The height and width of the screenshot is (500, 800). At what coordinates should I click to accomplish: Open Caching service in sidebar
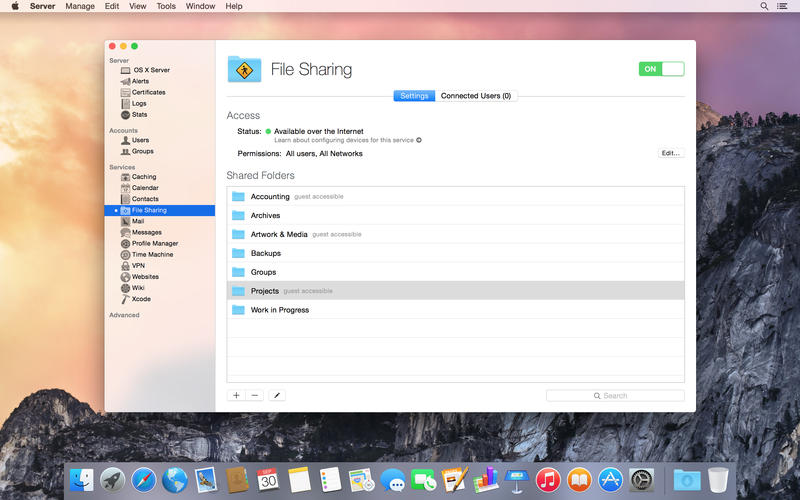144,177
